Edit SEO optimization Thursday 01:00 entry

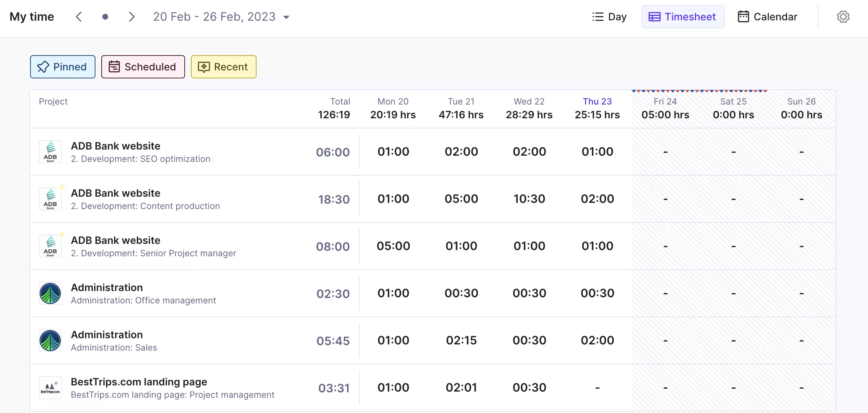(597, 152)
